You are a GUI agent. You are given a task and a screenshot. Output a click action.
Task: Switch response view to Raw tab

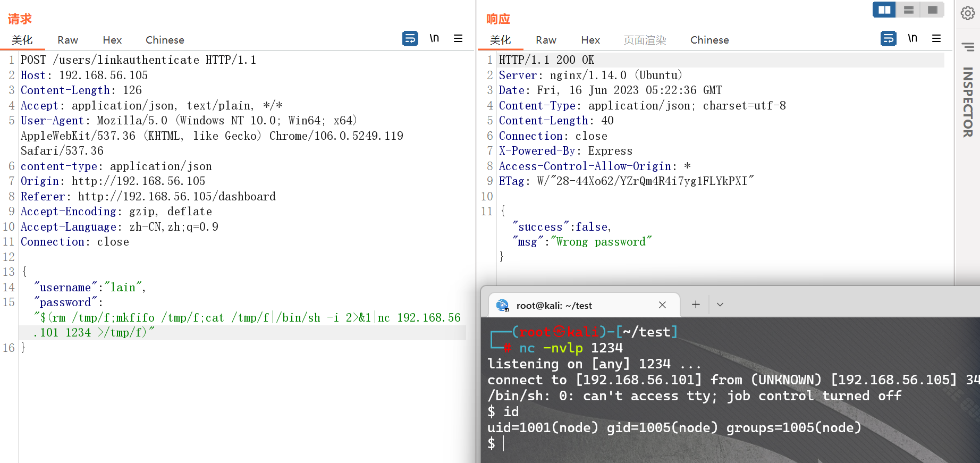546,40
